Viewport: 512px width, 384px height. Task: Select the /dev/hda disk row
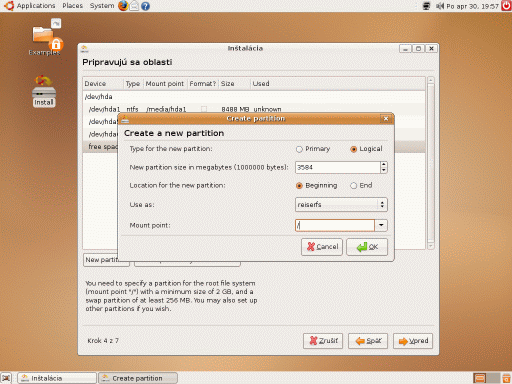(254, 97)
